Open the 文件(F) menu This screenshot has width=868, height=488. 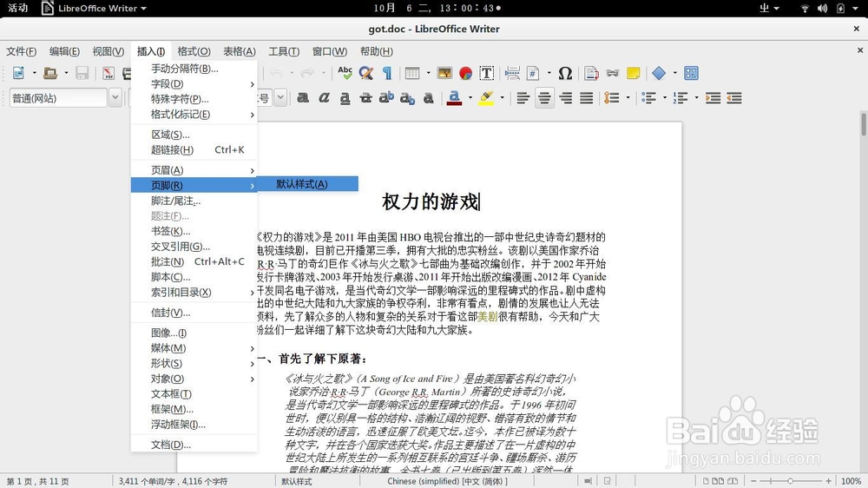(21, 51)
